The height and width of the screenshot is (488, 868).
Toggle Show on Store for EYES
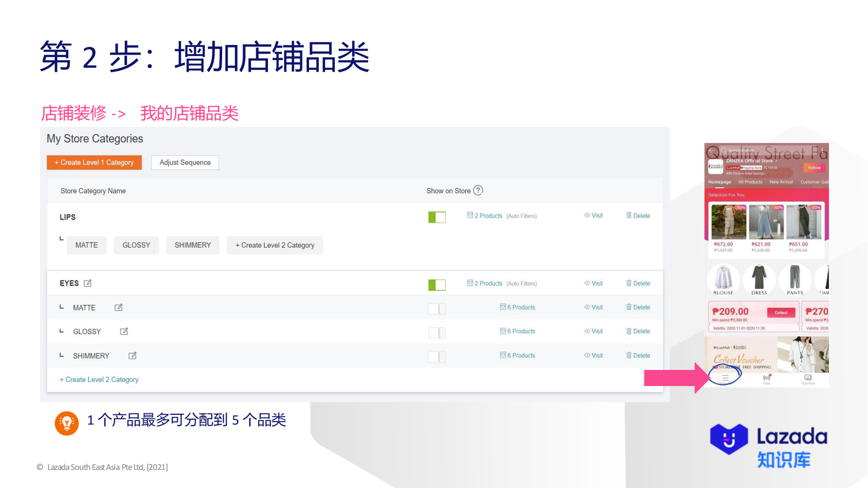pyautogui.click(x=437, y=285)
